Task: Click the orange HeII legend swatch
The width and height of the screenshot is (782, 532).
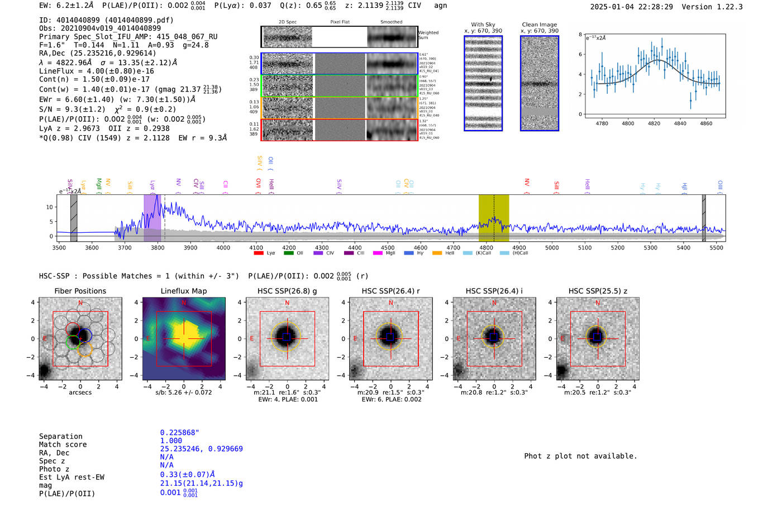Action: coord(437,253)
